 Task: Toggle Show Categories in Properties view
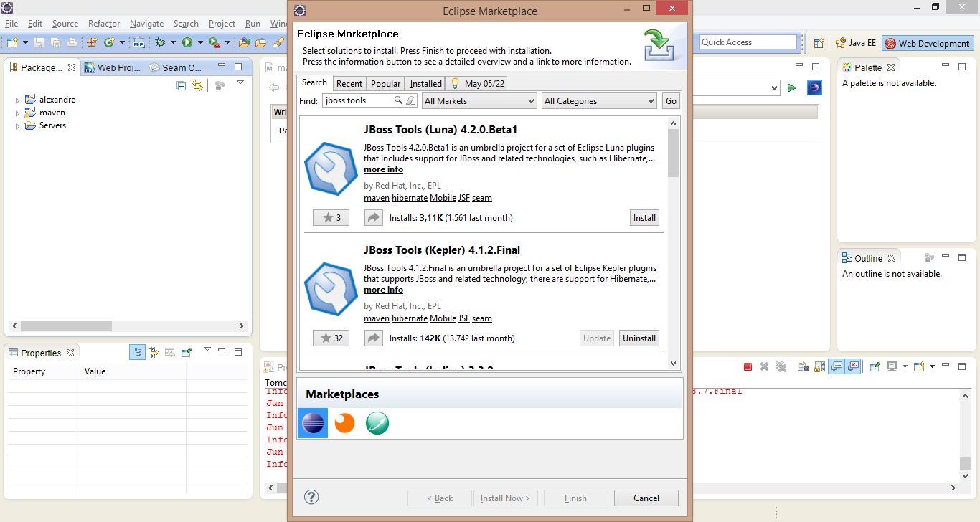click(x=137, y=352)
